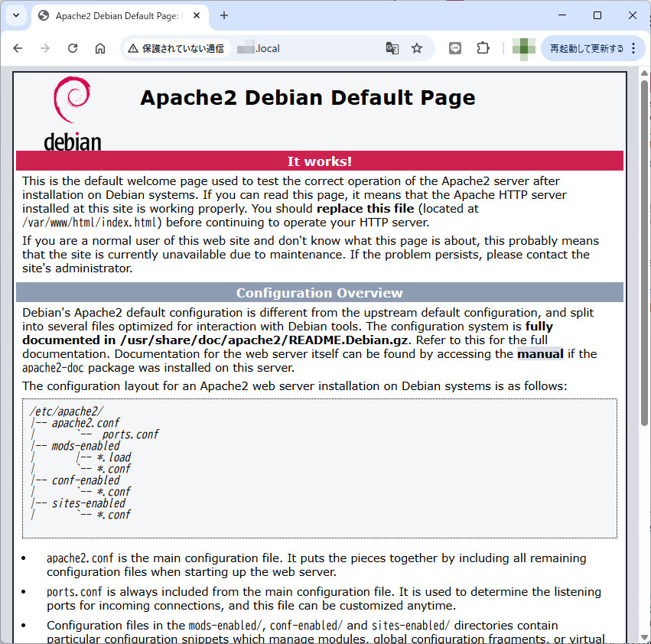Image resolution: width=651 pixels, height=644 pixels.
Task: Click the README.Debian.gz bold path text
Action: click(x=264, y=340)
